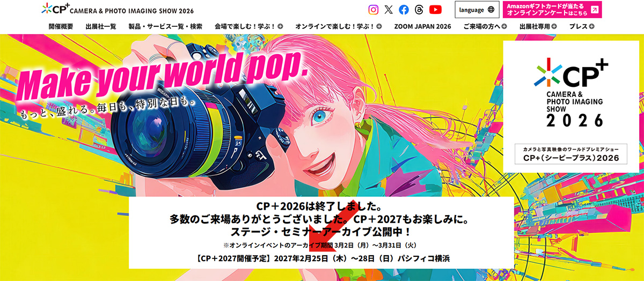Viewport: 644px width, 281px height.
Task: Expand the 出展社専用 menu
Action: coord(554,26)
